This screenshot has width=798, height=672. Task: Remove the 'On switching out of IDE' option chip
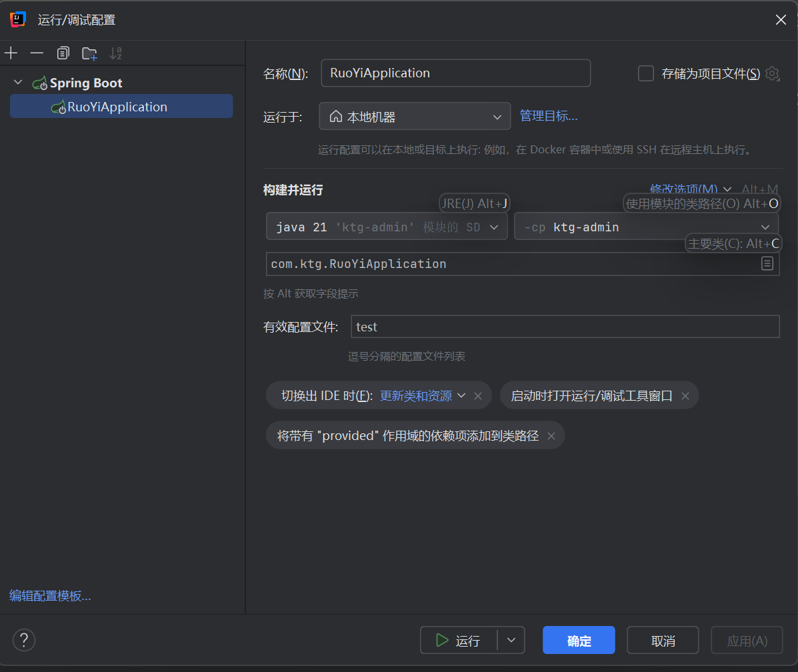point(478,395)
